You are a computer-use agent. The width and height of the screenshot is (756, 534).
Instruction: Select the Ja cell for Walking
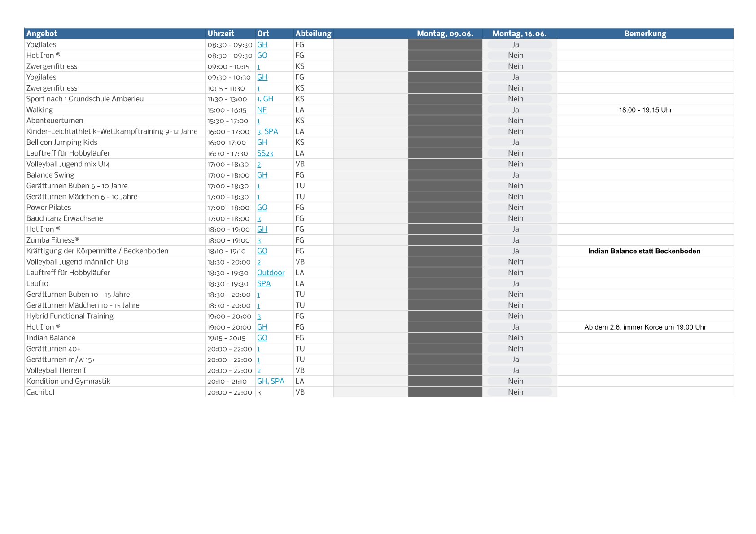click(520, 110)
